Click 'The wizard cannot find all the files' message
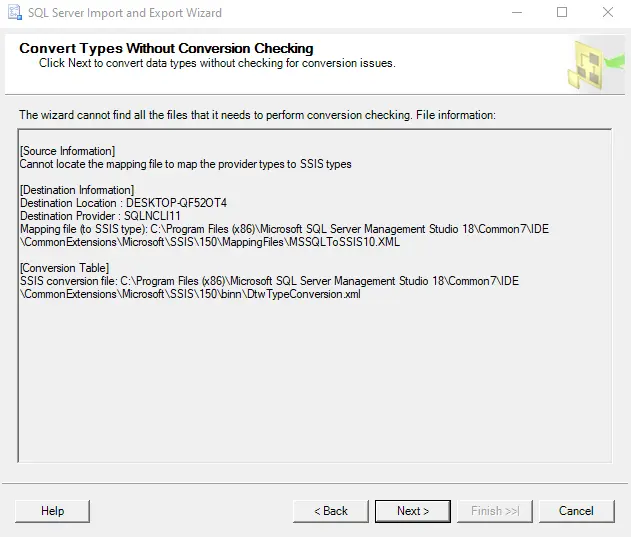 [x=258, y=115]
